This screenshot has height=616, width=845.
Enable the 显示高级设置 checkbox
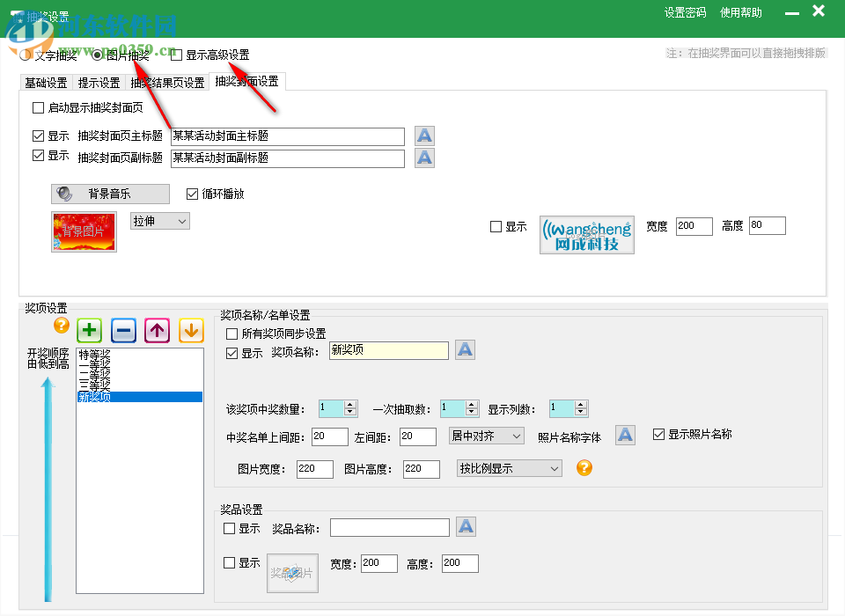[174, 54]
